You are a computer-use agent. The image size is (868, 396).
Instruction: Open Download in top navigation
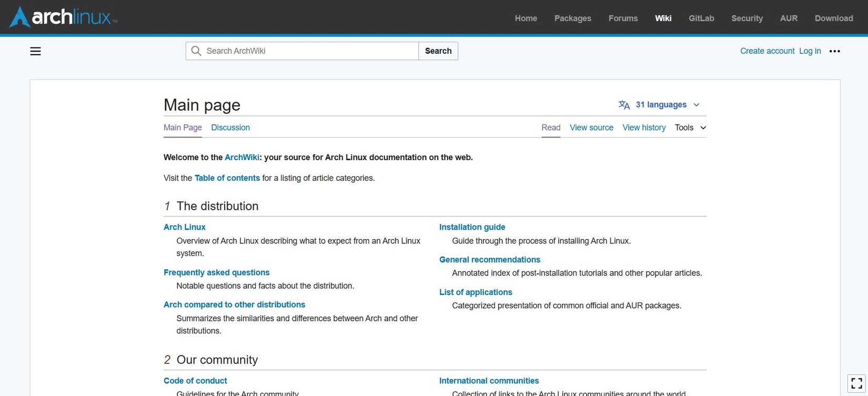coord(834,18)
